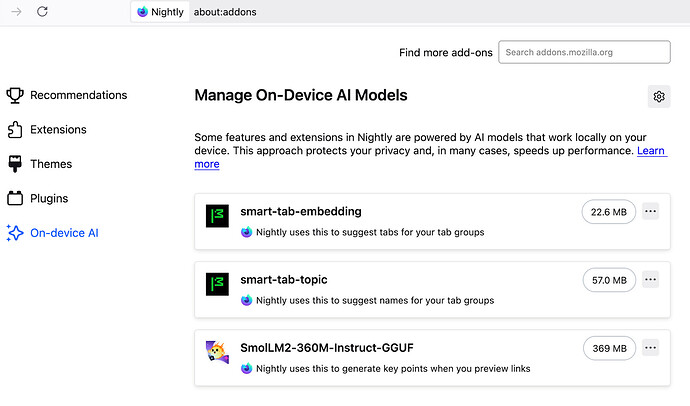The width and height of the screenshot is (690, 406).
Task: Click Nightly icon beside key points text
Action: 246,368
